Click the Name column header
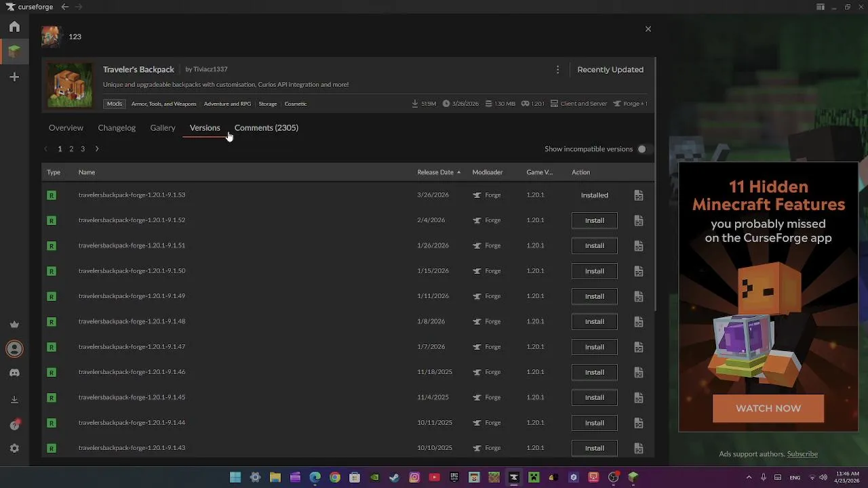The image size is (868, 488). pyautogui.click(x=87, y=172)
